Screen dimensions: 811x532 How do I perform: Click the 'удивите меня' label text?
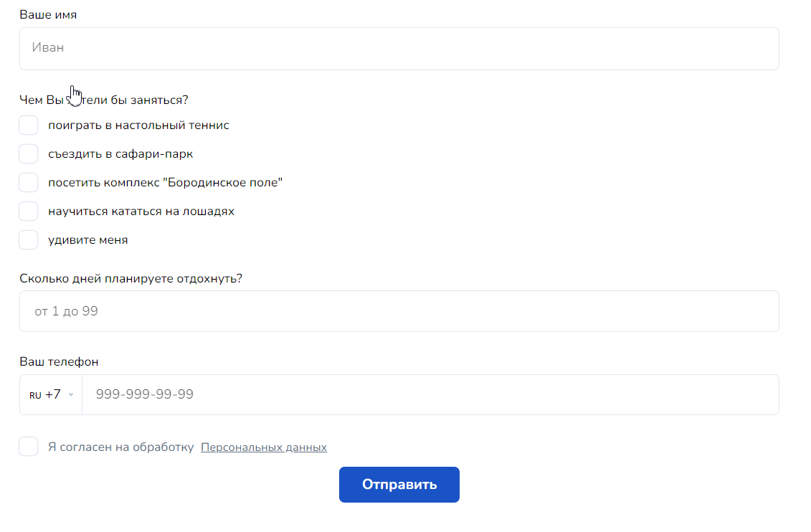click(x=88, y=240)
